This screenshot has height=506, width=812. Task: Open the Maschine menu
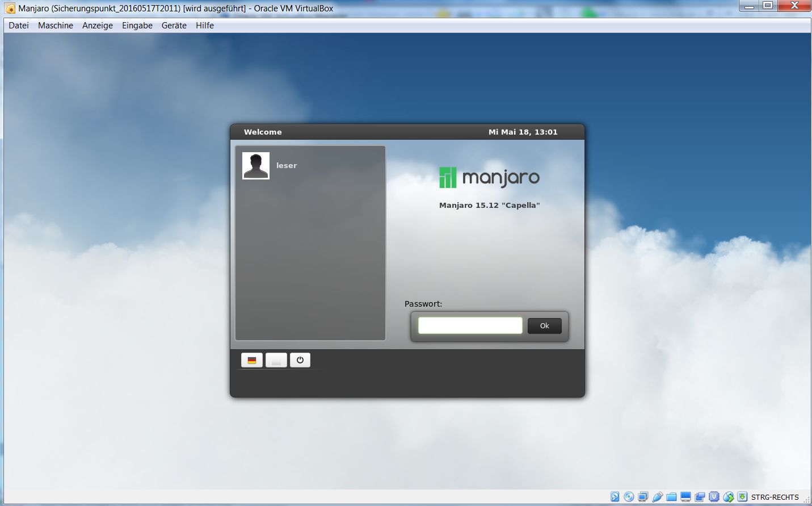tap(56, 26)
